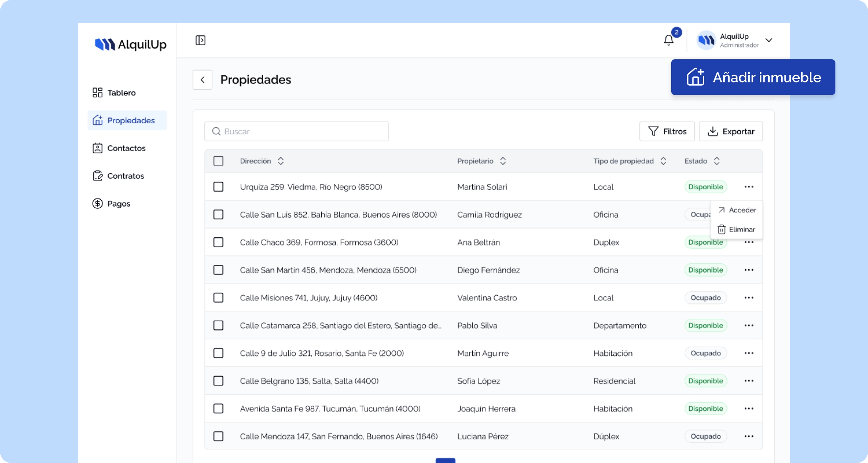This screenshot has width=868, height=463.
Task: Tick checkbox for Calle Belgrano 135
Action: point(218,381)
